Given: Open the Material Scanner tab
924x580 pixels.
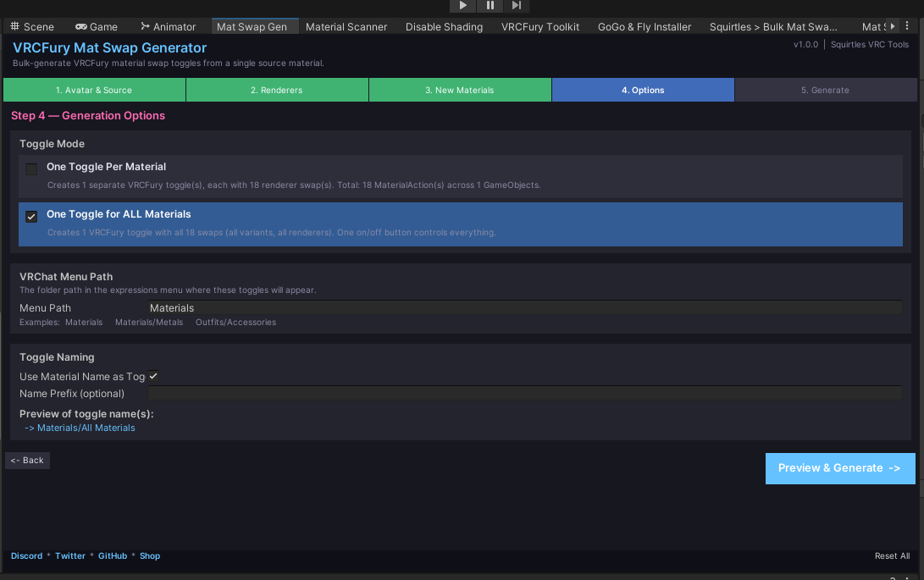Looking at the screenshot, I should tap(346, 26).
